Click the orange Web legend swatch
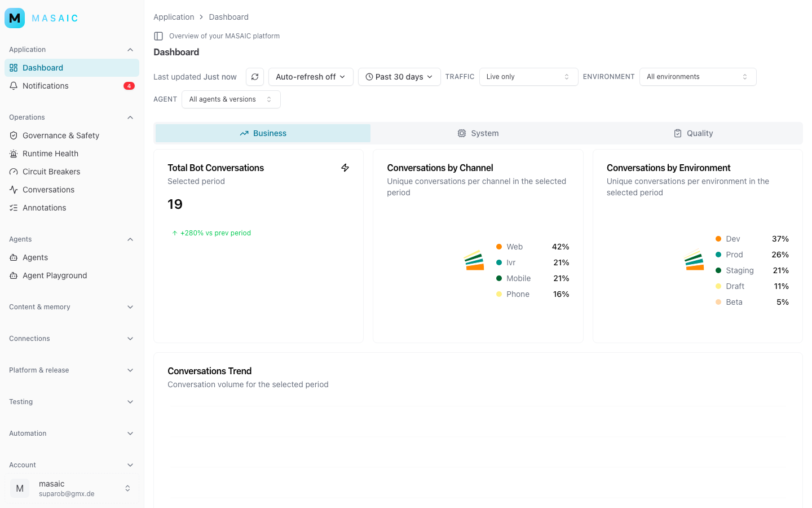This screenshot has width=812, height=508. pos(499,247)
